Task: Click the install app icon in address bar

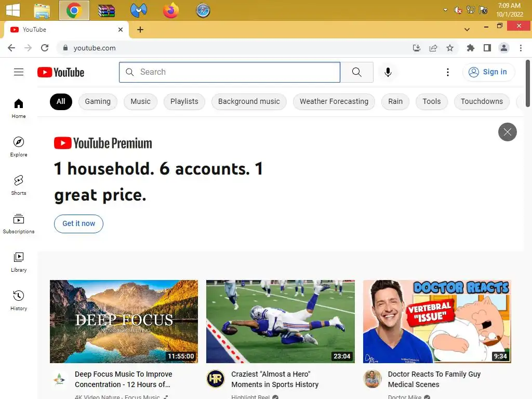Action: 417,48
